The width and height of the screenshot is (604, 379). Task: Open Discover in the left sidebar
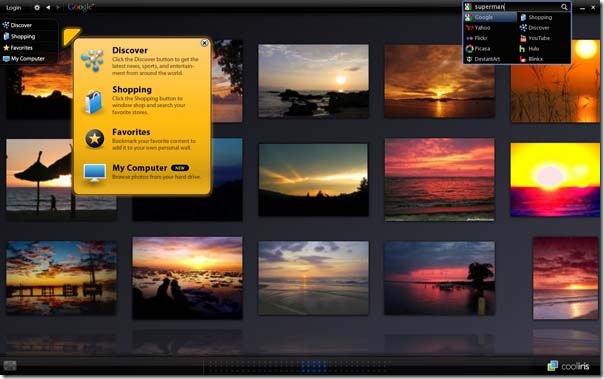tap(17, 25)
